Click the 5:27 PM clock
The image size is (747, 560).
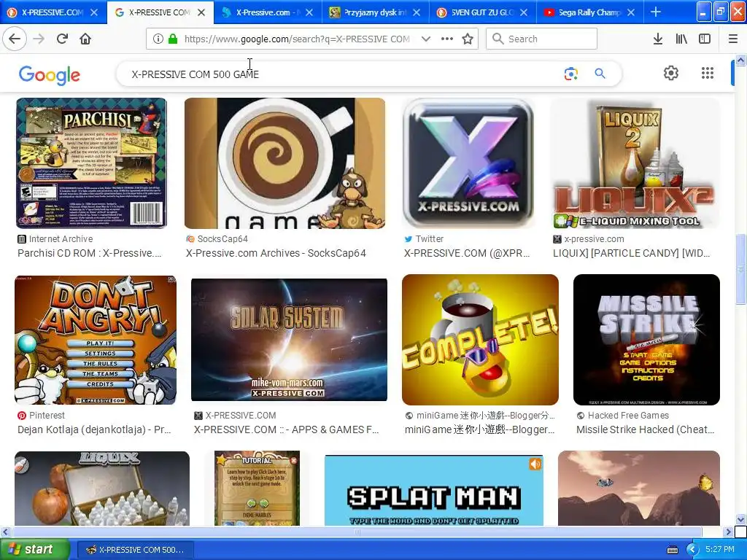click(720, 550)
